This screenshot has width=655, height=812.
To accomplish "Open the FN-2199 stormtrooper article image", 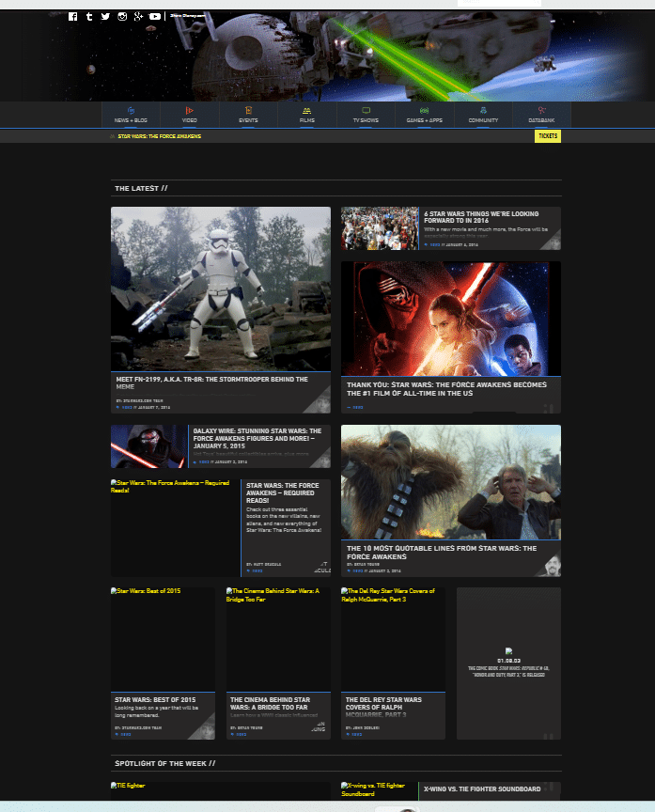I will (x=220, y=289).
